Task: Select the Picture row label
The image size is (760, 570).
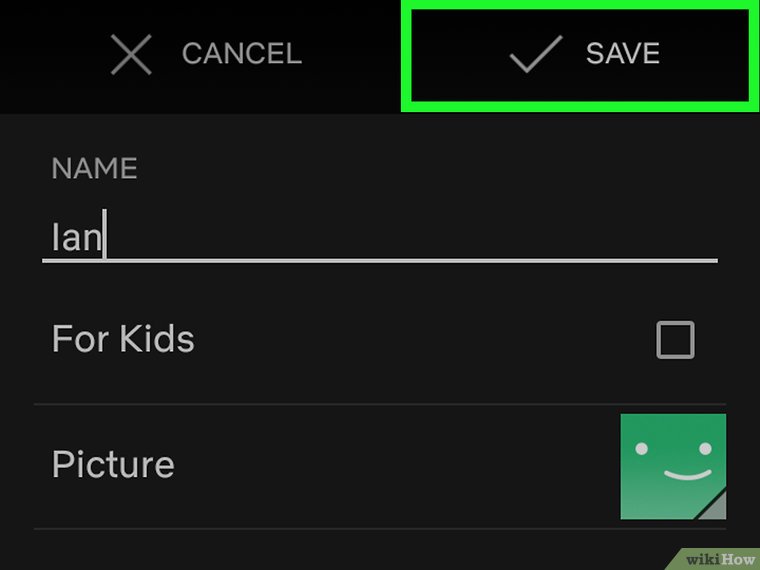Action: [113, 465]
